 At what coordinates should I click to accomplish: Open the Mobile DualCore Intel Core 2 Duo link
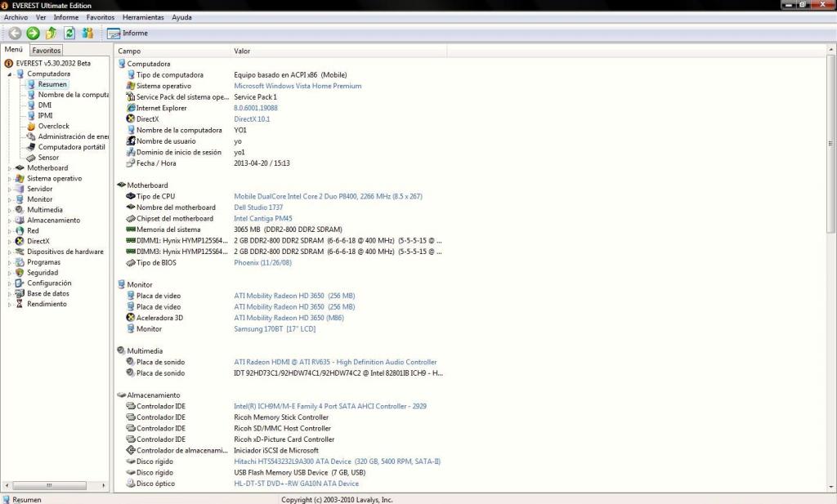328,196
